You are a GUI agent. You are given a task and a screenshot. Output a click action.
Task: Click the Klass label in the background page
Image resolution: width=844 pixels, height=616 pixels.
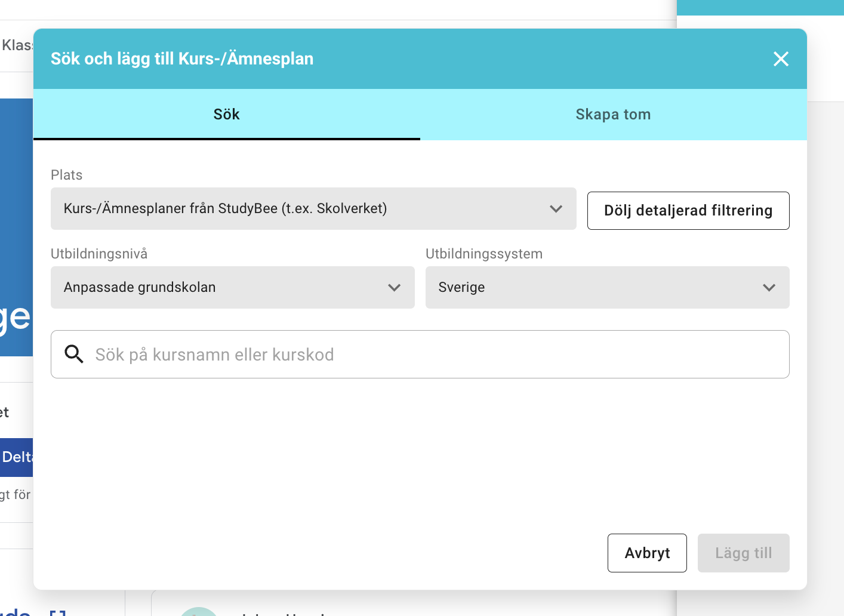[x=18, y=45]
